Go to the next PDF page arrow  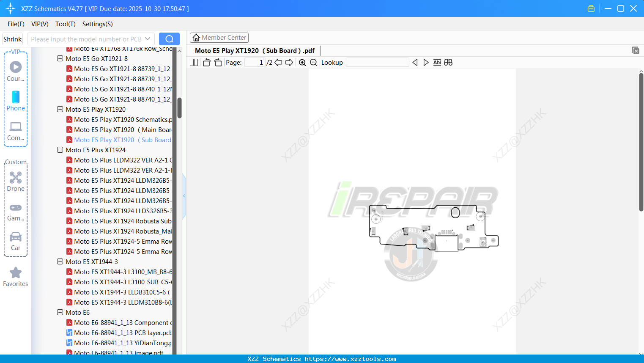coord(289,63)
